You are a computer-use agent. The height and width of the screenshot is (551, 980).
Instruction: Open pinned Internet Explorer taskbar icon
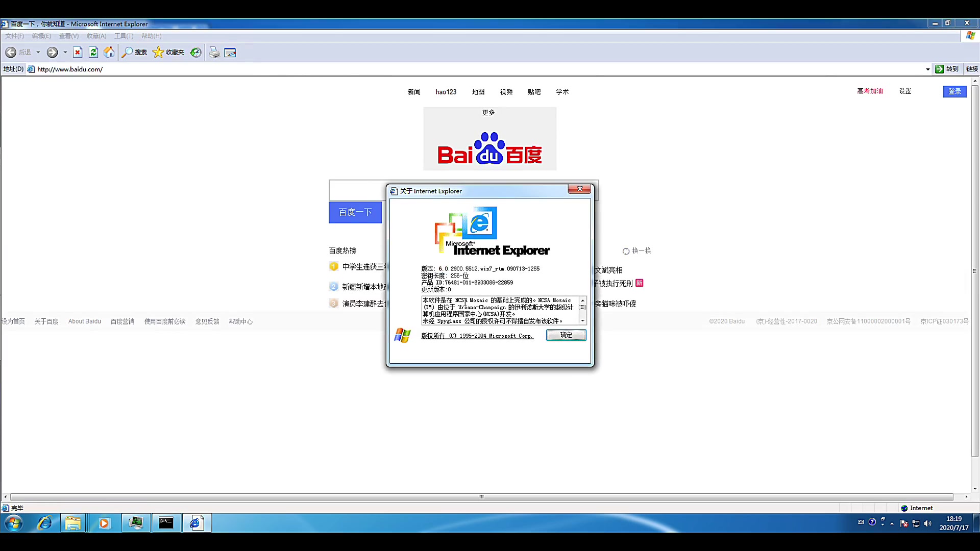pyautogui.click(x=44, y=523)
